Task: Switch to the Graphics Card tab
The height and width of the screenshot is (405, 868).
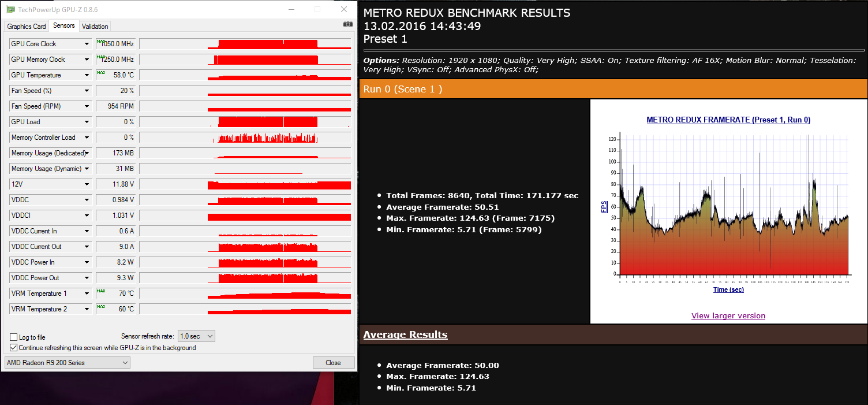Action: pos(27,26)
